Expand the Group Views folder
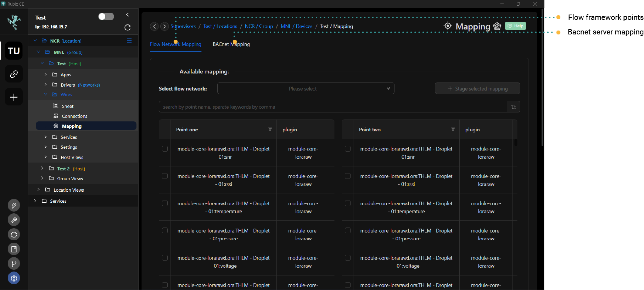The height and width of the screenshot is (290, 644). point(42,178)
